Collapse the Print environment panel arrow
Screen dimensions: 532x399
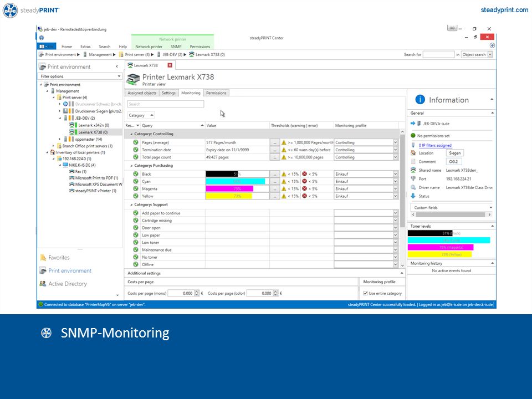(117, 66)
